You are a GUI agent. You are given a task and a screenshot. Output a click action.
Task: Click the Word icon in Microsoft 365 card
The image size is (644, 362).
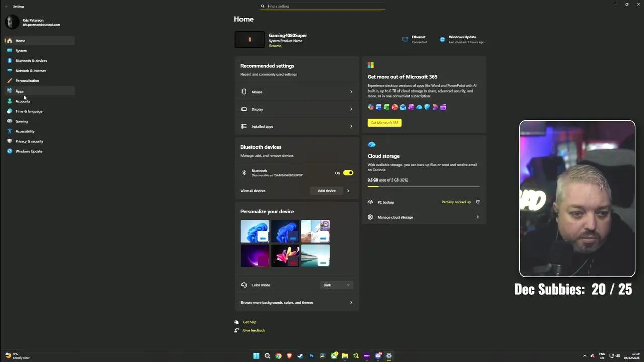pos(379,107)
